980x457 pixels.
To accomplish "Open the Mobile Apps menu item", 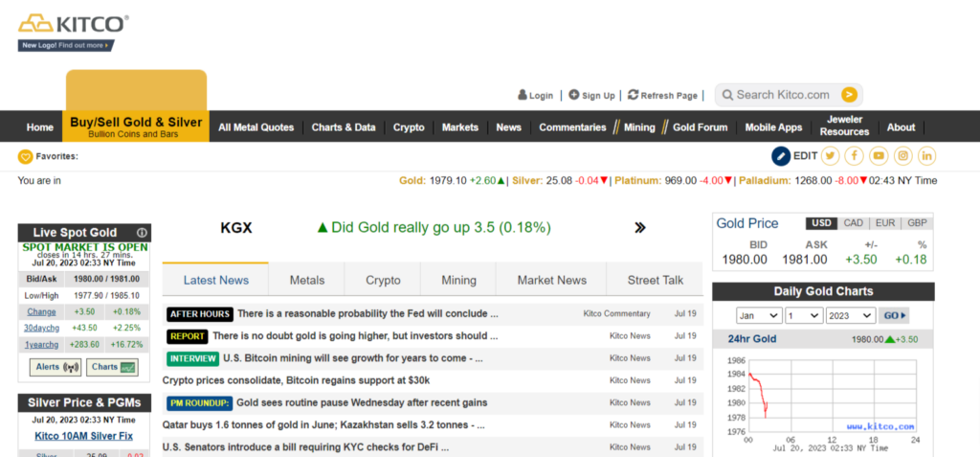I will click(x=773, y=127).
